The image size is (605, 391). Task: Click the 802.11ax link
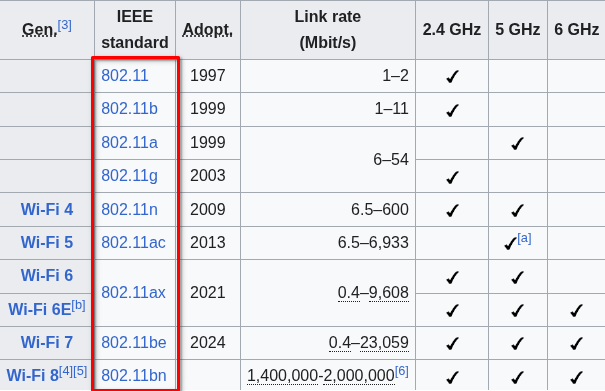click(x=133, y=293)
